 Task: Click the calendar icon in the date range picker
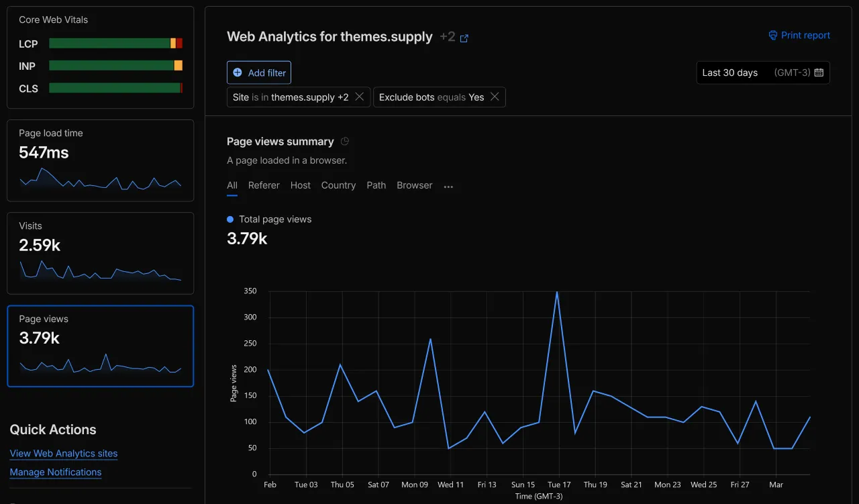(x=819, y=72)
